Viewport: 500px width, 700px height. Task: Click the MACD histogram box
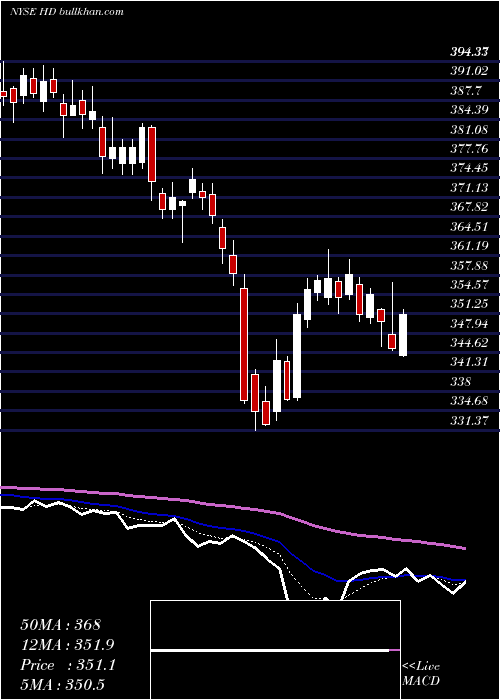(275, 650)
